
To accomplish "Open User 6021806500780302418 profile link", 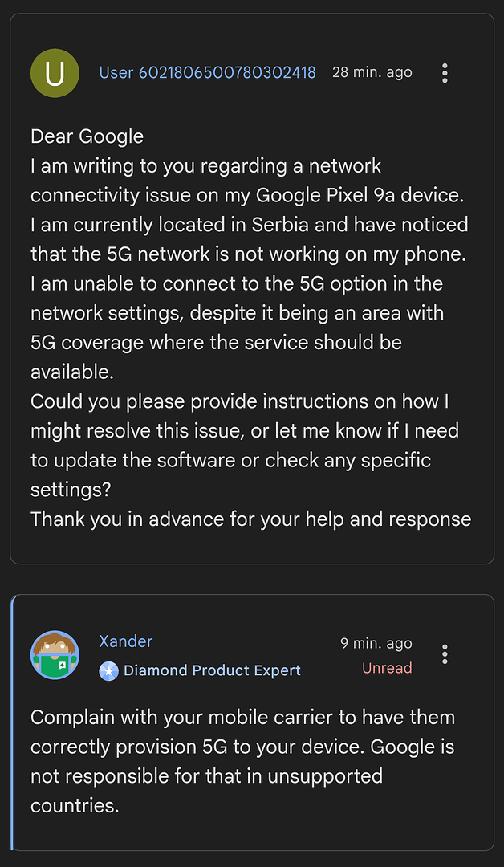I will 207,72.
